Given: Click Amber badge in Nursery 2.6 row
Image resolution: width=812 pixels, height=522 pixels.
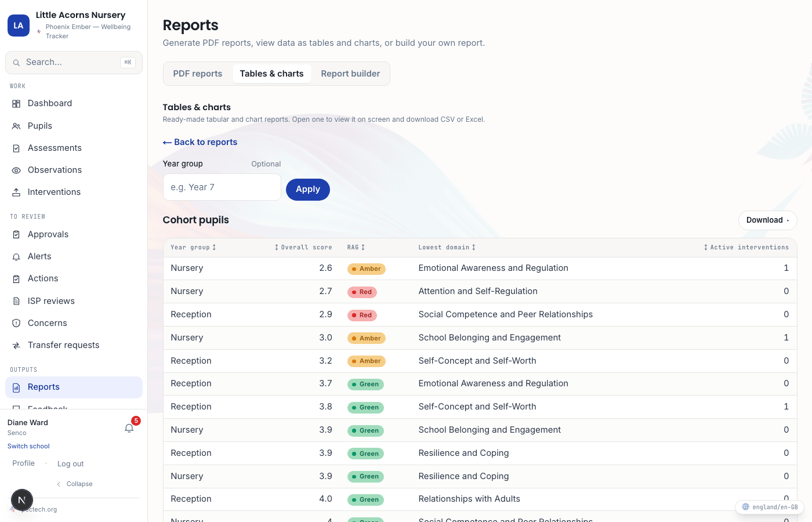Looking at the screenshot, I should [367, 269].
